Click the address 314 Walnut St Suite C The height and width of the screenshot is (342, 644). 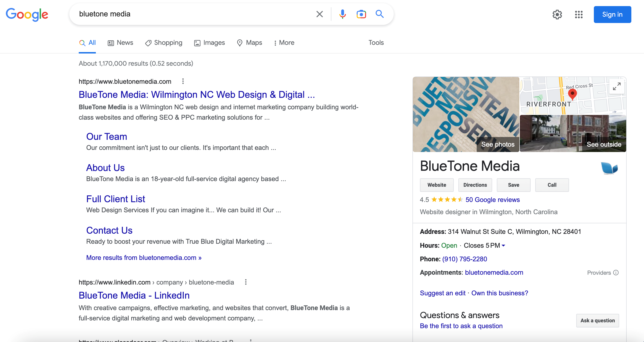tap(514, 232)
